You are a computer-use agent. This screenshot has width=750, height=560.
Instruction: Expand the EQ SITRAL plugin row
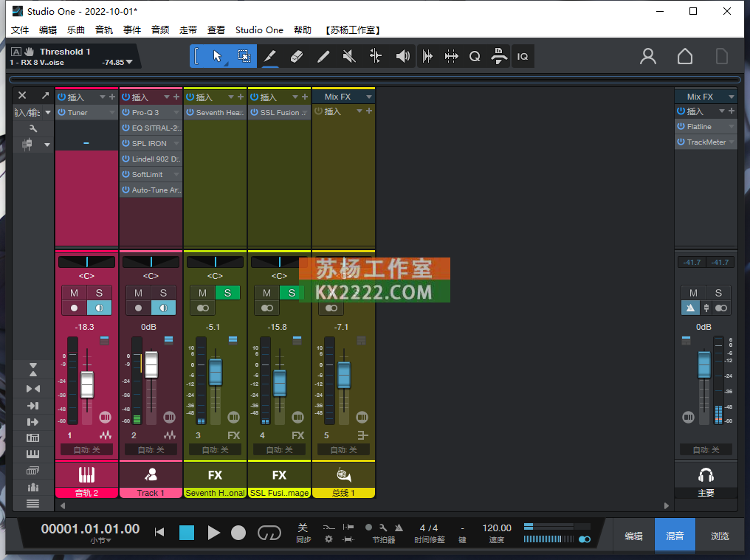pyautogui.click(x=151, y=128)
